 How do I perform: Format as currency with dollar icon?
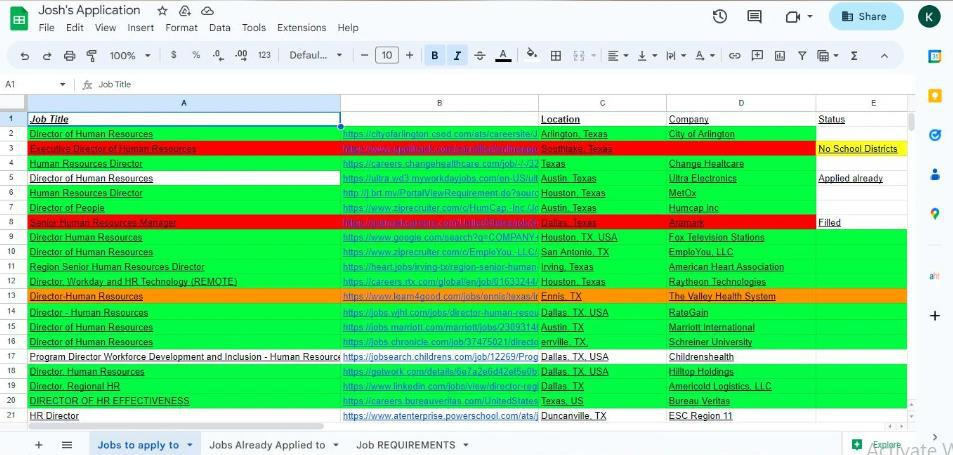[x=174, y=55]
